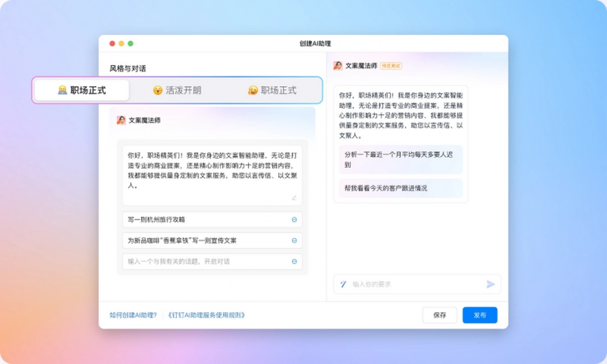The image size is (607, 364).
Task: Click the blue 发布 button
Action: click(480, 315)
